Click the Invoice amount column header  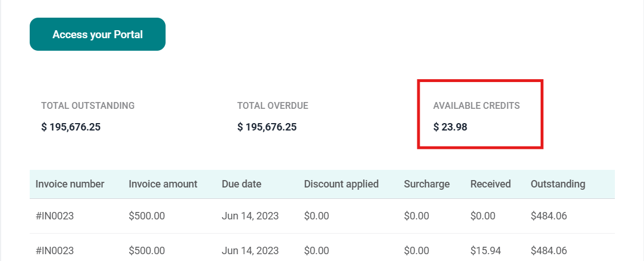coord(163,184)
